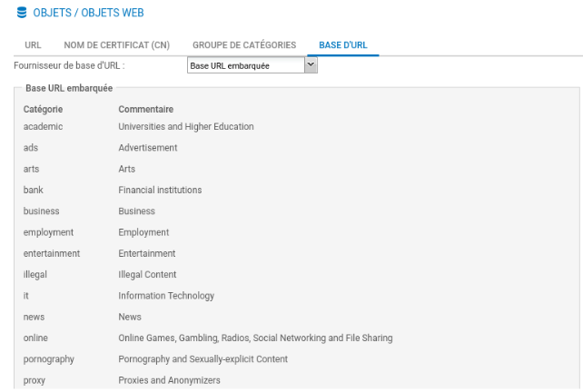The height and width of the screenshot is (392, 583).
Task: Open the Groupe de catégories tab
Action: (x=244, y=44)
